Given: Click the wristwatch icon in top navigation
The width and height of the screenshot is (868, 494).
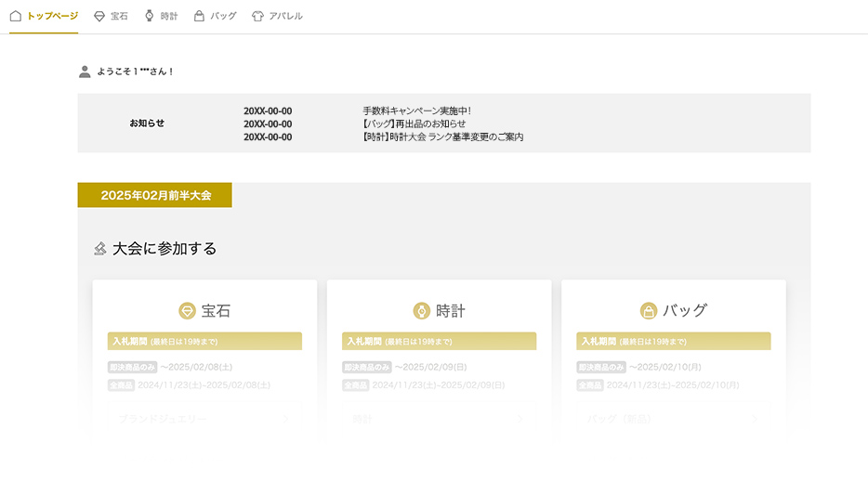Looking at the screenshot, I should tap(150, 16).
